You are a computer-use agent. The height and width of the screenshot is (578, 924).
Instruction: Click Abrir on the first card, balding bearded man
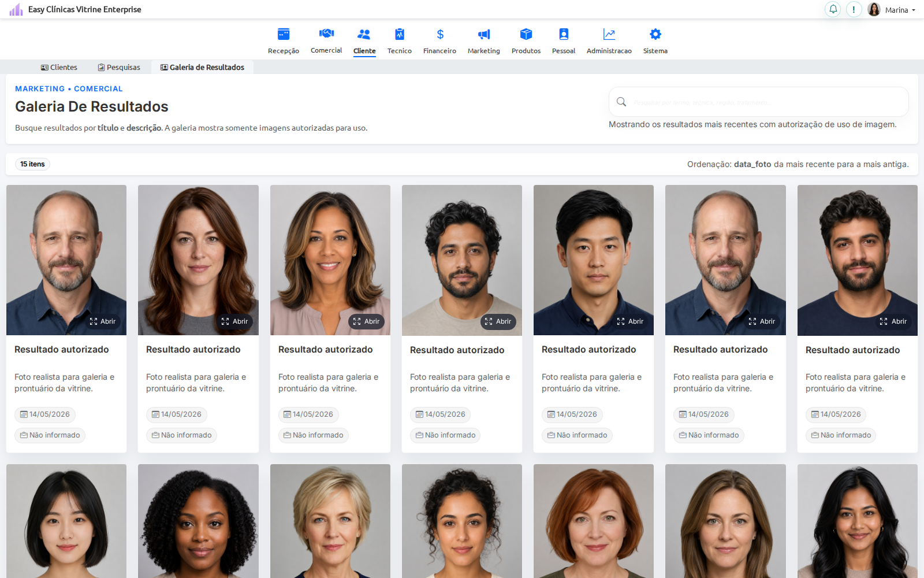point(103,321)
